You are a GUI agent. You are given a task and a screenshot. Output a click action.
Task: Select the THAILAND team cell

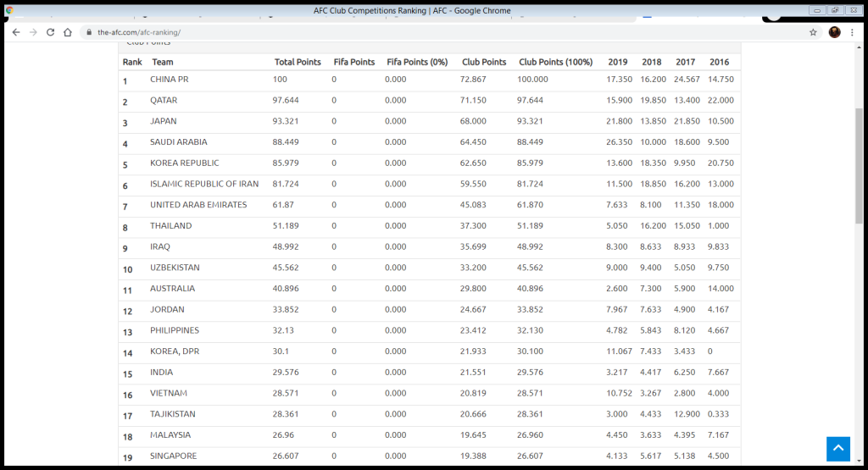[x=171, y=225]
